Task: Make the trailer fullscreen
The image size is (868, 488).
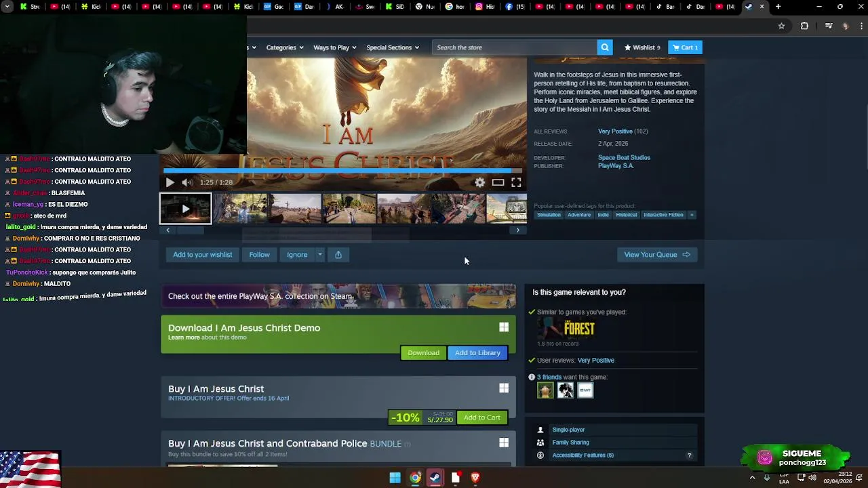Action: pos(516,182)
